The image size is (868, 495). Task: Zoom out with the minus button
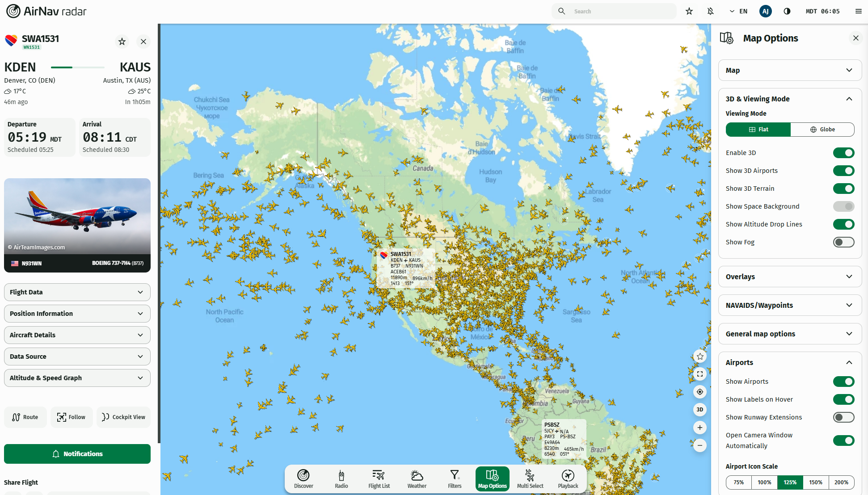700,445
